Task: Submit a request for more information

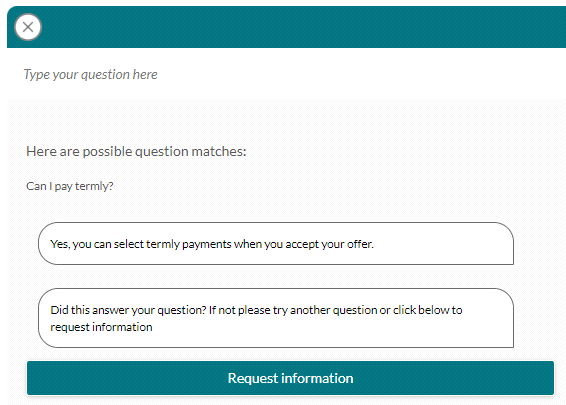Action: (290, 378)
